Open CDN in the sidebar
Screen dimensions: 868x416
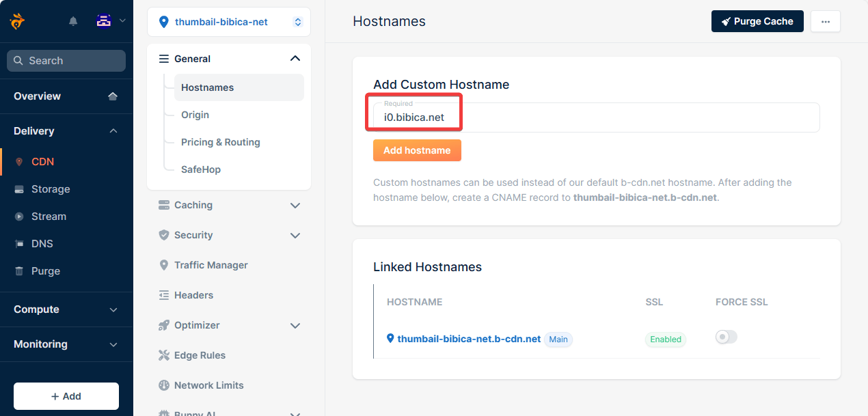tap(42, 162)
